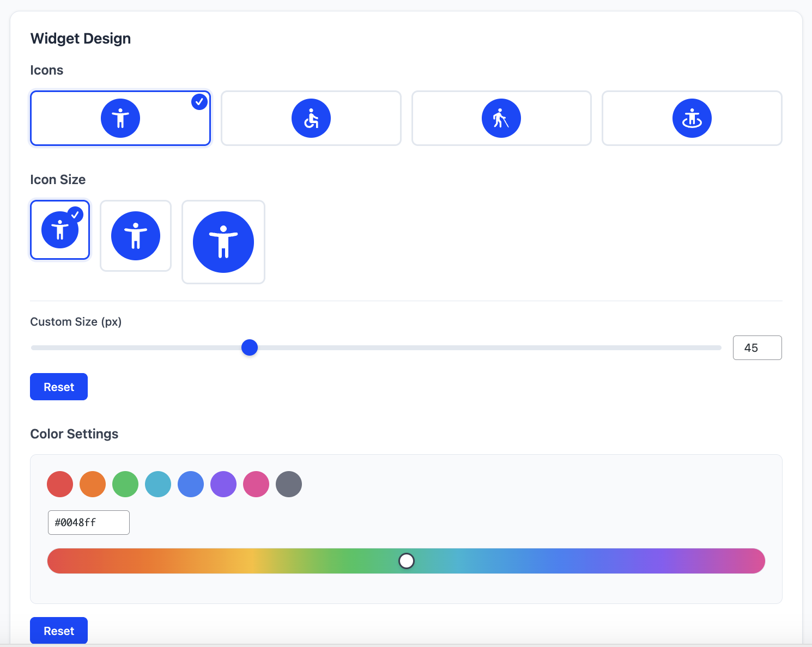Pick the orange preset color
Screen dimensions: 812x647
[93, 484]
